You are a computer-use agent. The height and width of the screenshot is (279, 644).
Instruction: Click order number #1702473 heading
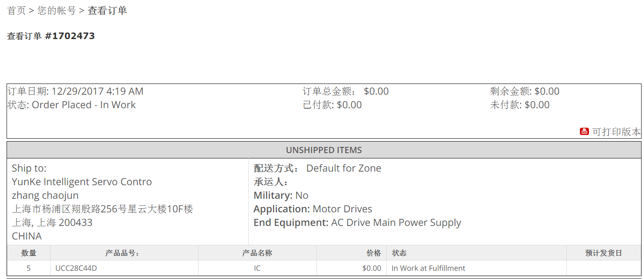pos(70,36)
